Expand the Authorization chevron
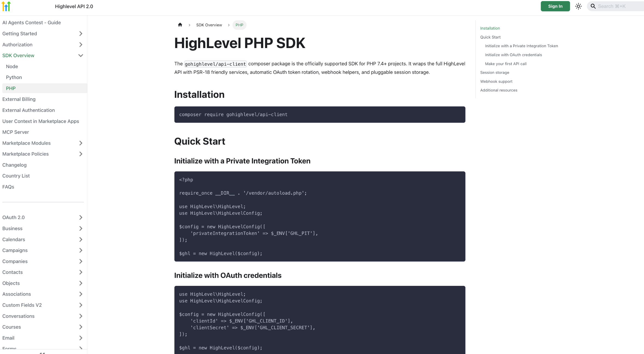 click(x=81, y=45)
